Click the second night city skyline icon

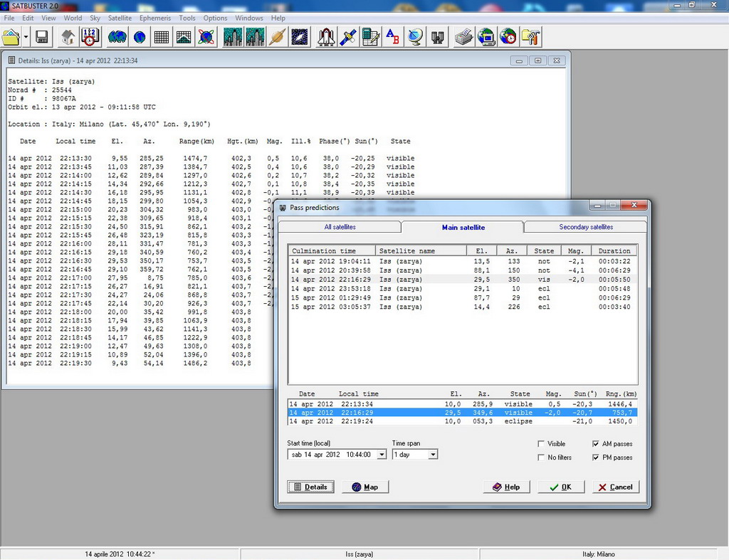point(255,37)
